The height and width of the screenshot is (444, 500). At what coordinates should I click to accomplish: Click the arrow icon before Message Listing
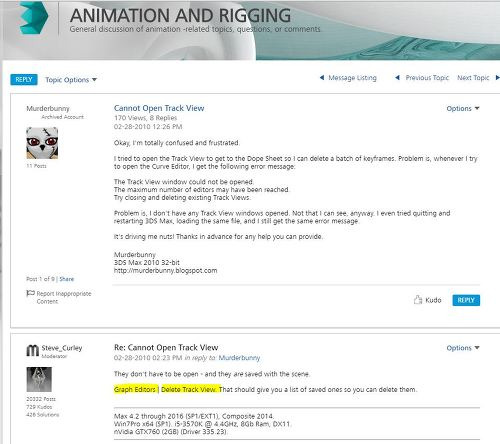coord(322,78)
